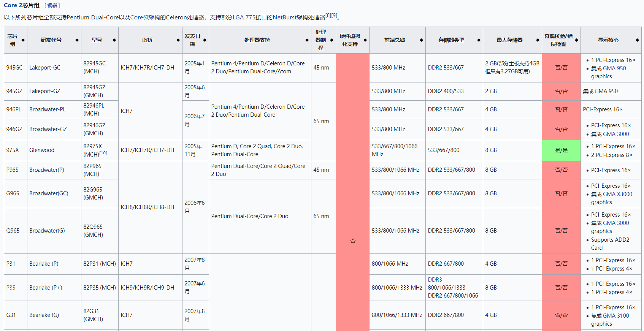Select the 82946PL (MCH) model cell
644x331 pixels.
[x=100, y=109]
